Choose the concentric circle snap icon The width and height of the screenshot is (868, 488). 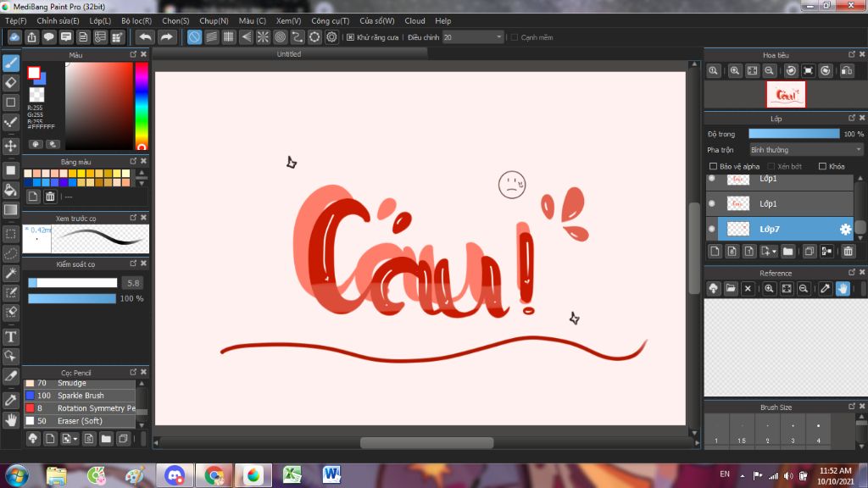pyautogui.click(x=280, y=37)
